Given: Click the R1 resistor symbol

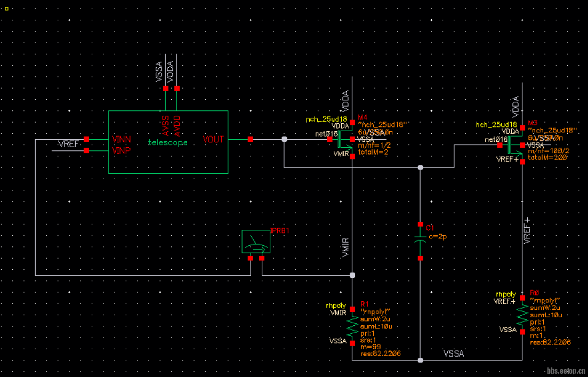Looking at the screenshot, I should 352,325.
